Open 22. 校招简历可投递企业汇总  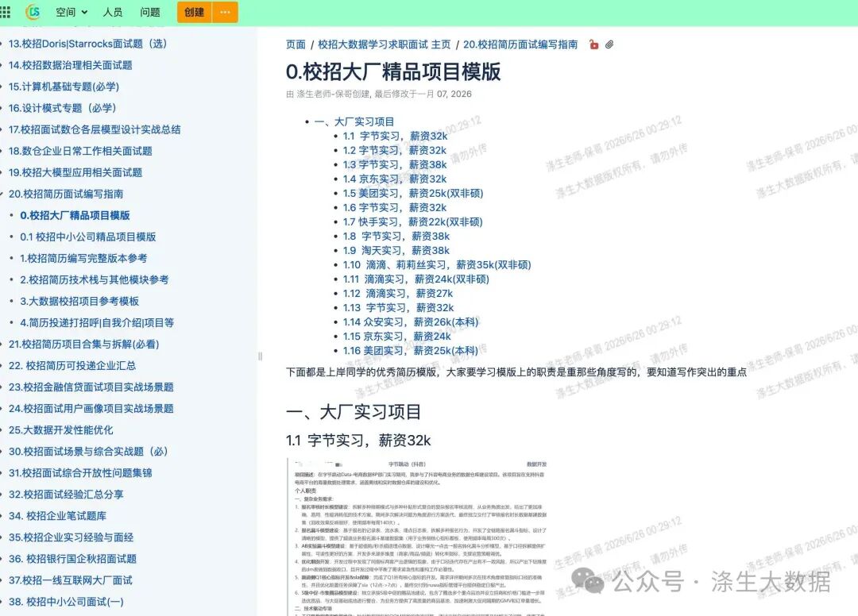(x=71, y=365)
